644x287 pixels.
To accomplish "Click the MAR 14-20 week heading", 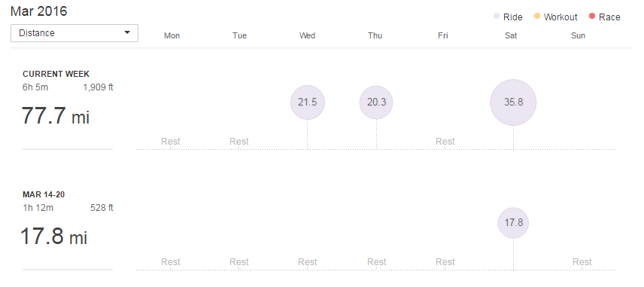I will click(x=44, y=195).
